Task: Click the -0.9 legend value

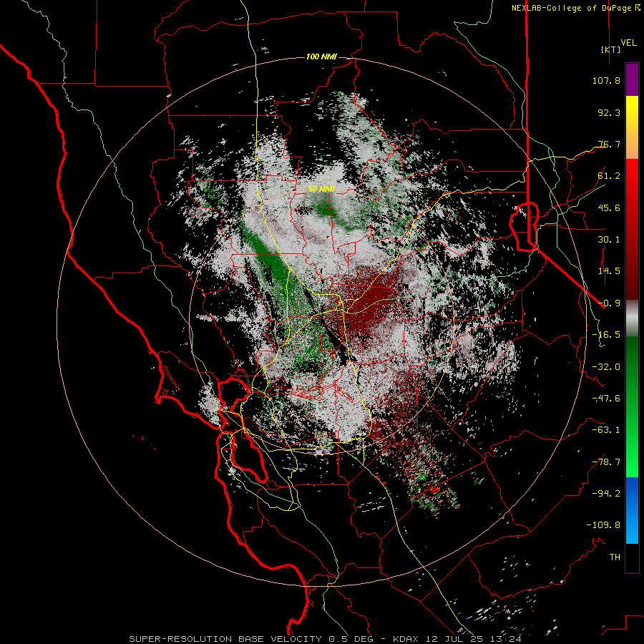Action: coord(609,303)
